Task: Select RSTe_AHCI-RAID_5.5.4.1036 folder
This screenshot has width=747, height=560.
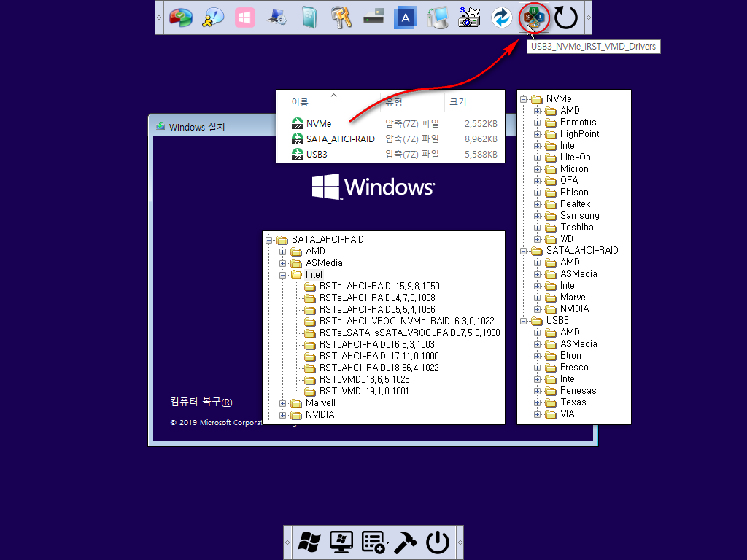Action: (377, 309)
